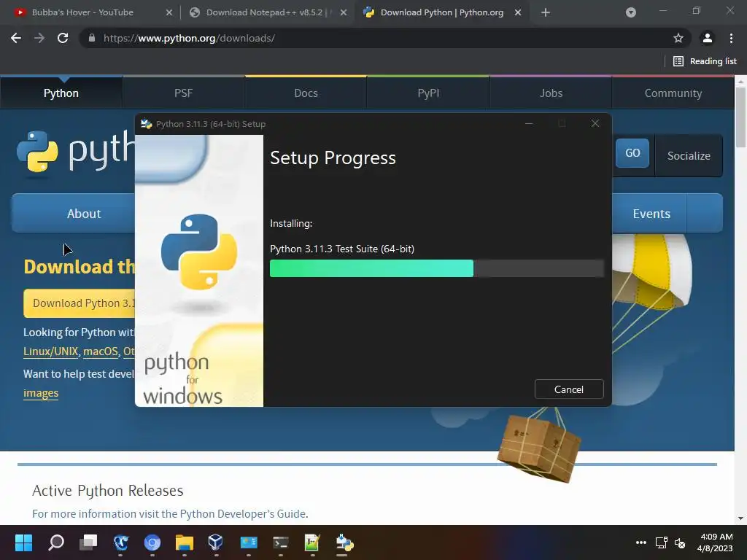This screenshot has width=747, height=560.
Task: Click the yellow Download Python button
Action: (80, 303)
